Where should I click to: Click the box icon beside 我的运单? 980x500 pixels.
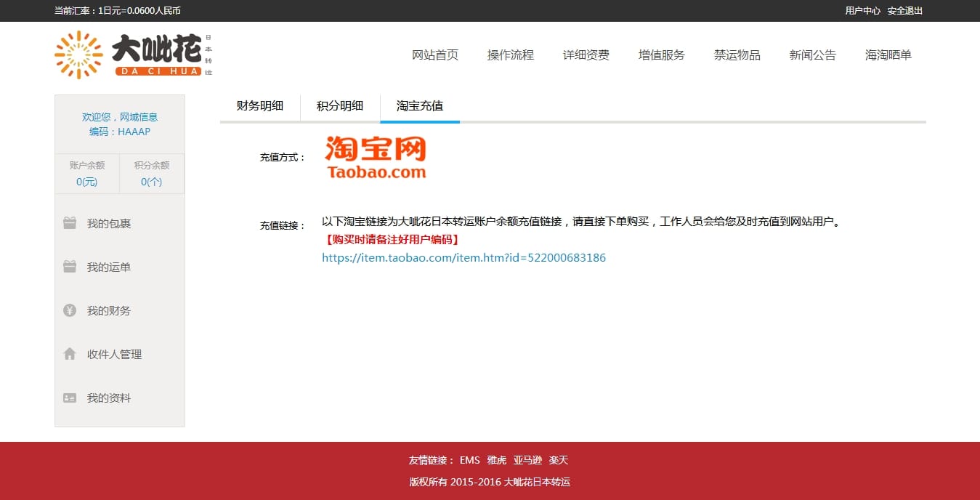coord(70,267)
